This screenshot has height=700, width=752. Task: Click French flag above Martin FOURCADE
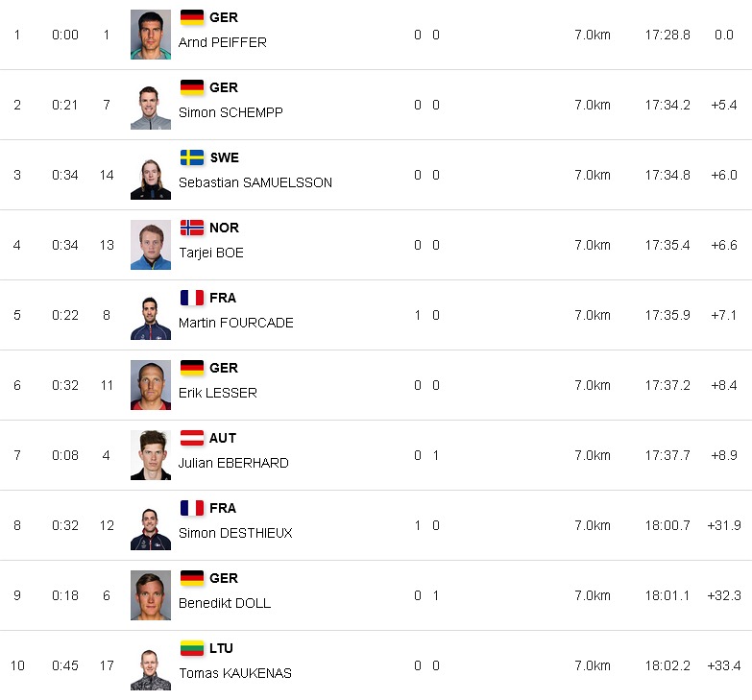pyautogui.click(x=192, y=298)
